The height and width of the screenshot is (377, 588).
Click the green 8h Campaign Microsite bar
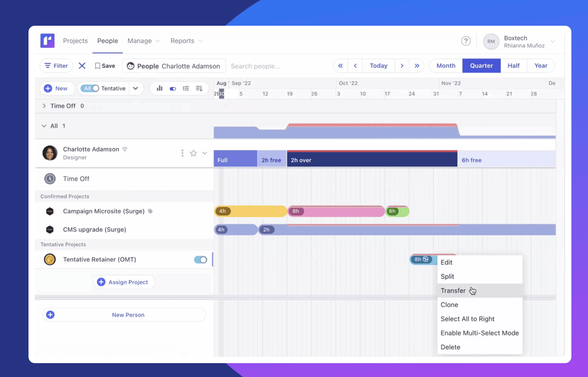click(397, 211)
